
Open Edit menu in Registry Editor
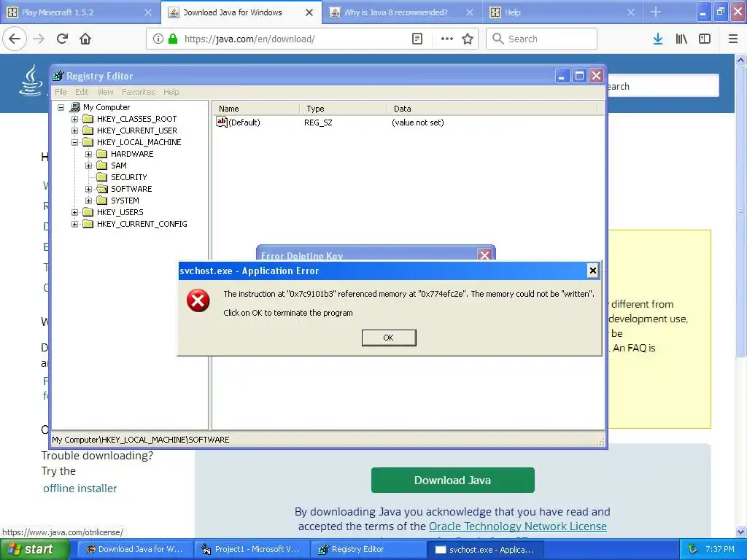(82, 92)
